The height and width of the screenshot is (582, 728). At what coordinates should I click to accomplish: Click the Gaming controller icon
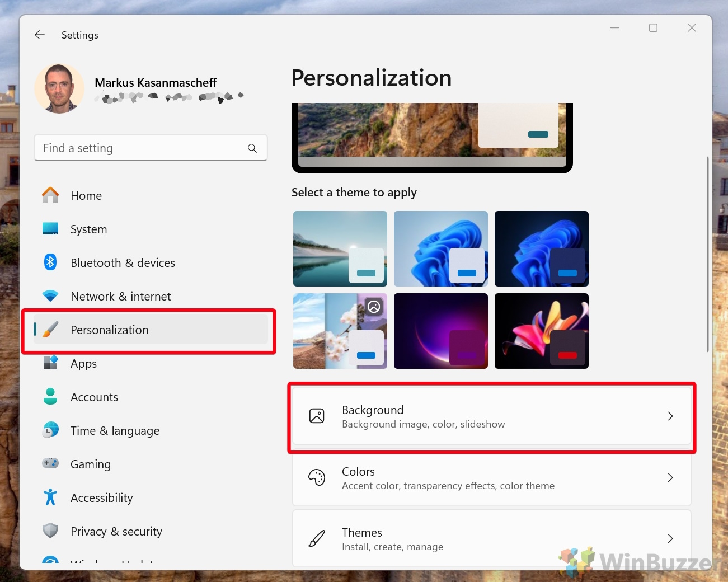[50, 463]
